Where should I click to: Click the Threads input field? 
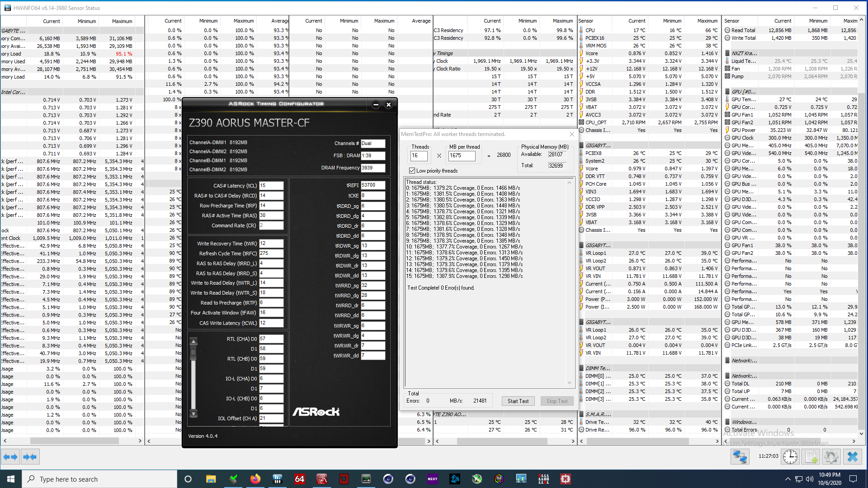tap(419, 155)
